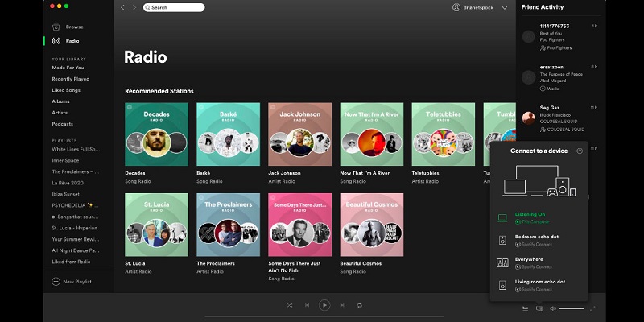Connect to Living room echo dot
The width and height of the screenshot is (644, 322).
point(539,286)
